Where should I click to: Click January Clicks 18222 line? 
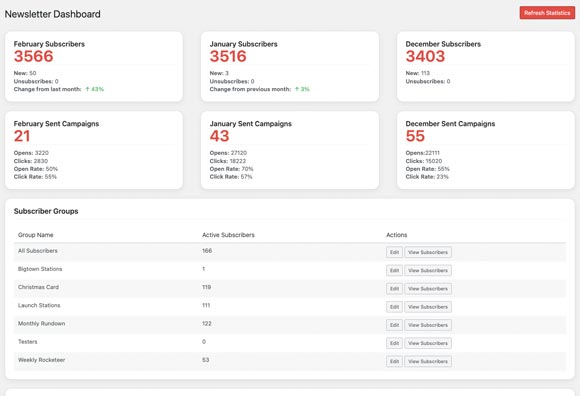[228, 161]
